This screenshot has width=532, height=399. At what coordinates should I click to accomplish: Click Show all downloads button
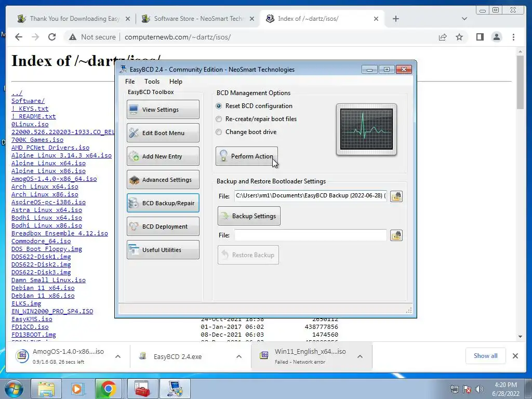pos(486,355)
